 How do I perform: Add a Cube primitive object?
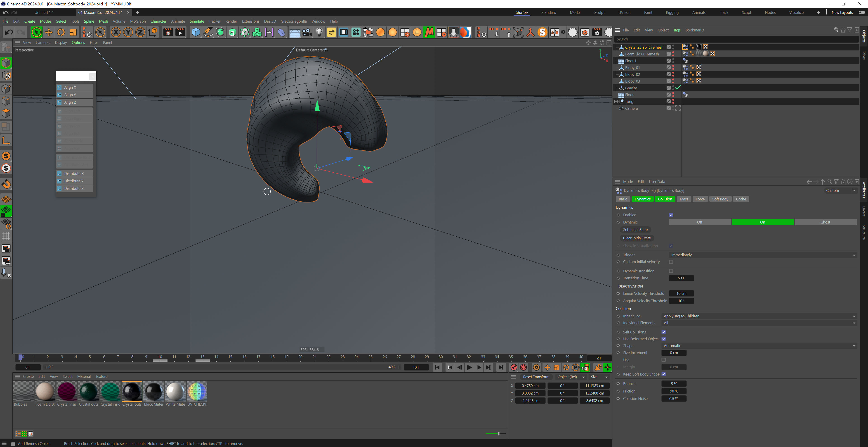196,32
